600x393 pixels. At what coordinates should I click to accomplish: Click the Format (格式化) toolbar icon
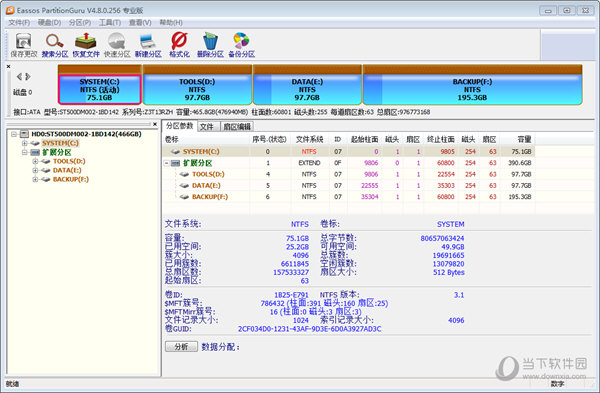179,45
